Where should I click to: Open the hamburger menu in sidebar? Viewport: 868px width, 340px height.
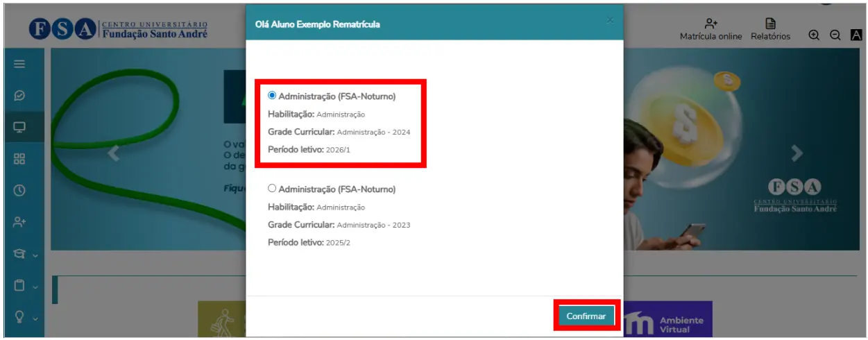pyautogui.click(x=19, y=64)
